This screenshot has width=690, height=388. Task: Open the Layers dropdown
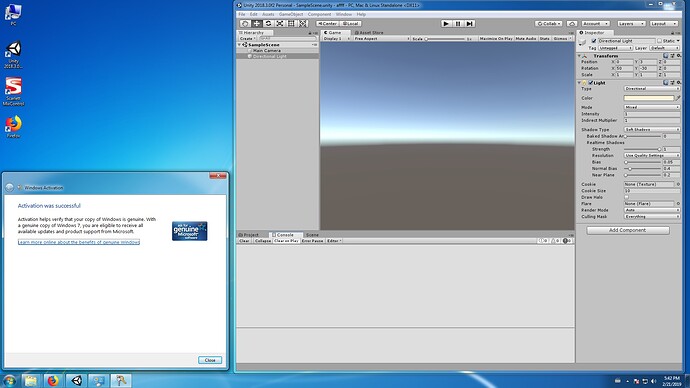tap(631, 23)
